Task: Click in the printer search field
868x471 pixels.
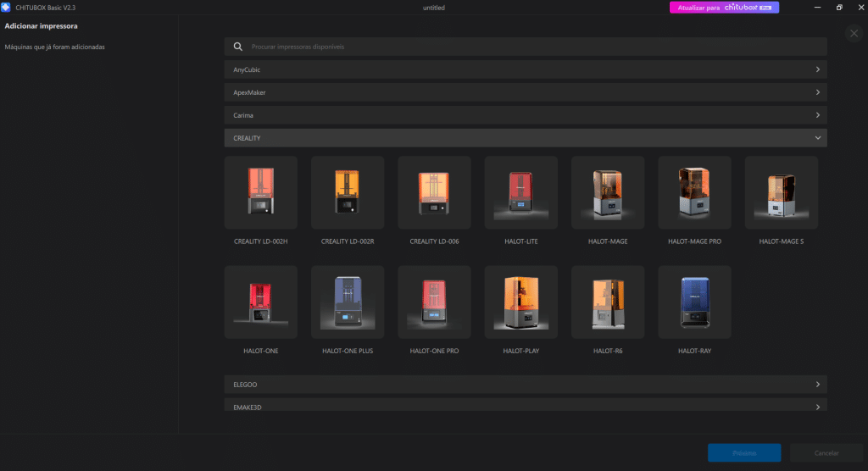Action: (x=526, y=47)
